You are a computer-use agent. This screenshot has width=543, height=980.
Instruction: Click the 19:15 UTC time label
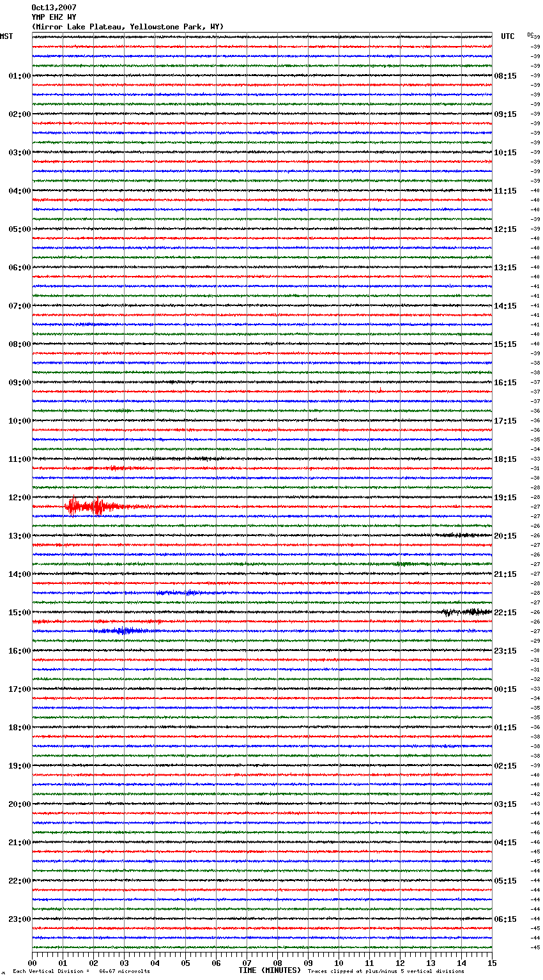(x=505, y=498)
